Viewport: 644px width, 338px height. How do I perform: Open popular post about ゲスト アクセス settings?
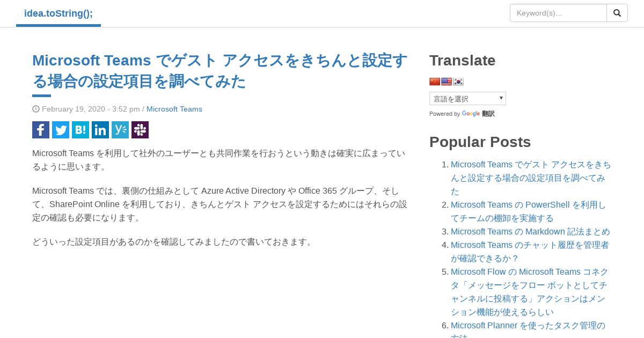pos(531,178)
